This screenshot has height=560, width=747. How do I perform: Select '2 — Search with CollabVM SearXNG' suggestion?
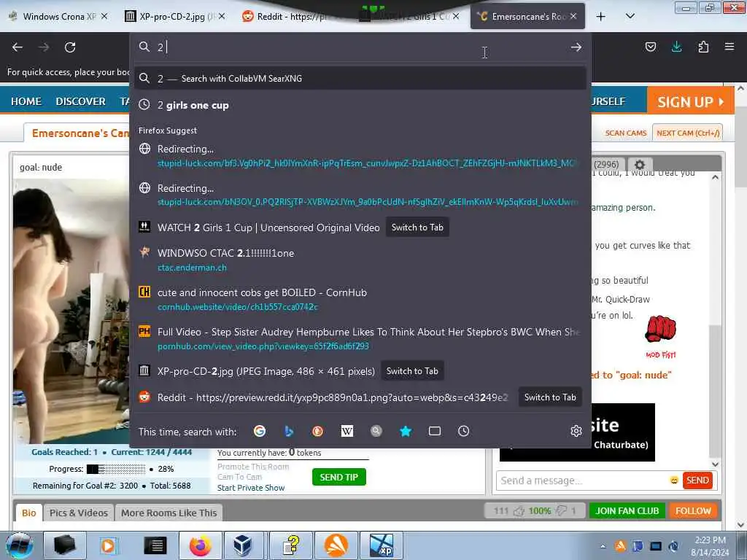point(360,79)
